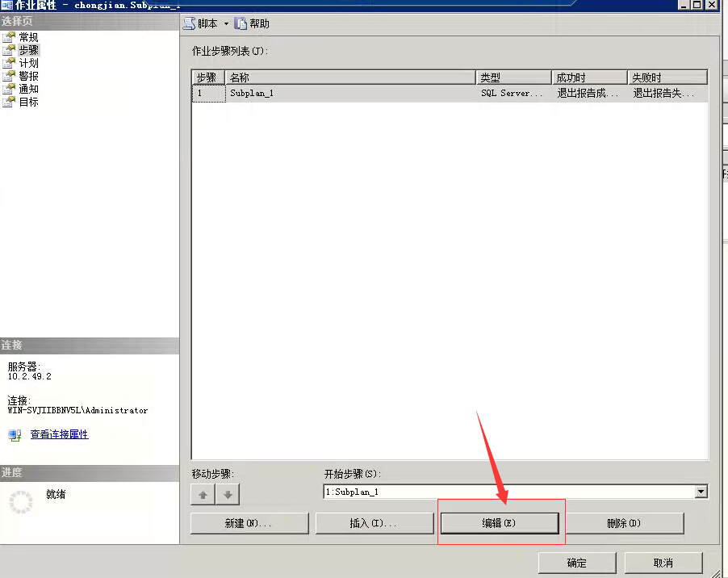Click the 编辑(E) button
This screenshot has width=728, height=578.
(x=500, y=523)
